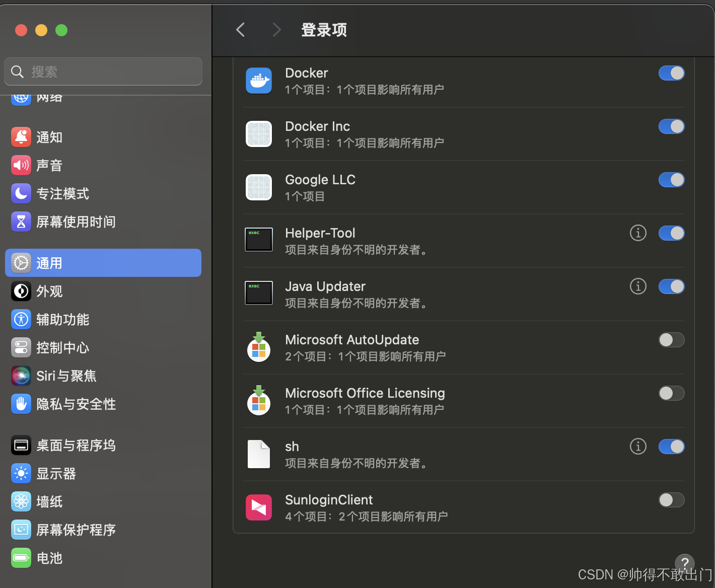Disable the Docker login item toggle

pos(672,73)
